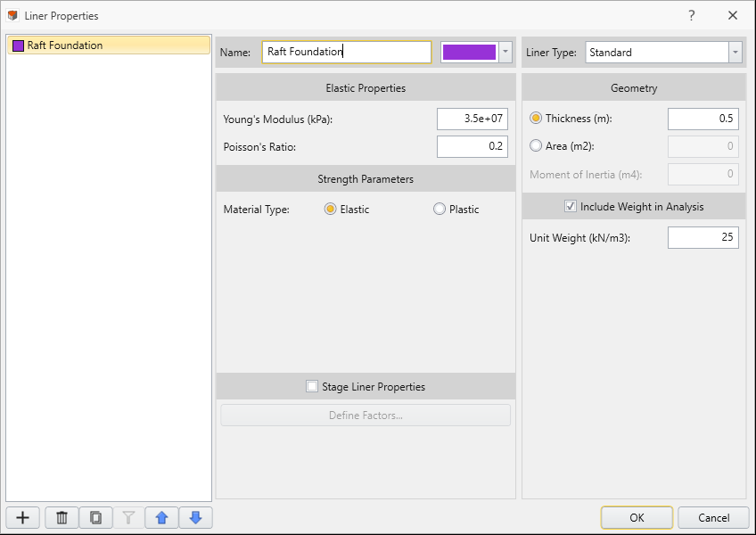
Task: Click the Strength Parameters header
Action: (x=366, y=179)
